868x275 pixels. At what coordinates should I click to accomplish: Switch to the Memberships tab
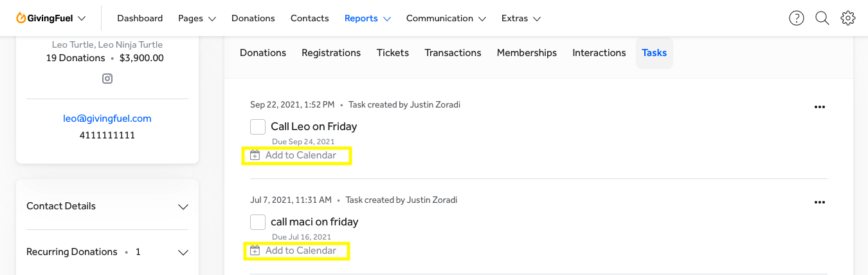click(x=527, y=53)
